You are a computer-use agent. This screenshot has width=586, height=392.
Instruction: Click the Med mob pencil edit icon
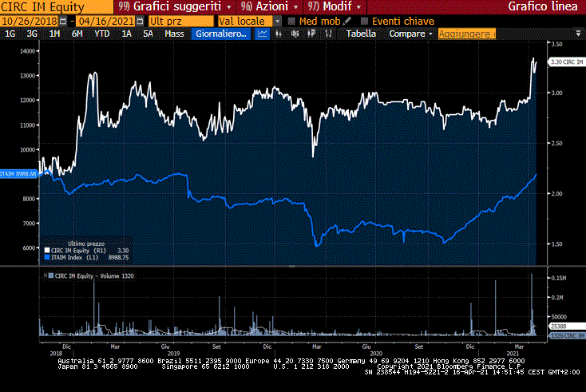346,22
